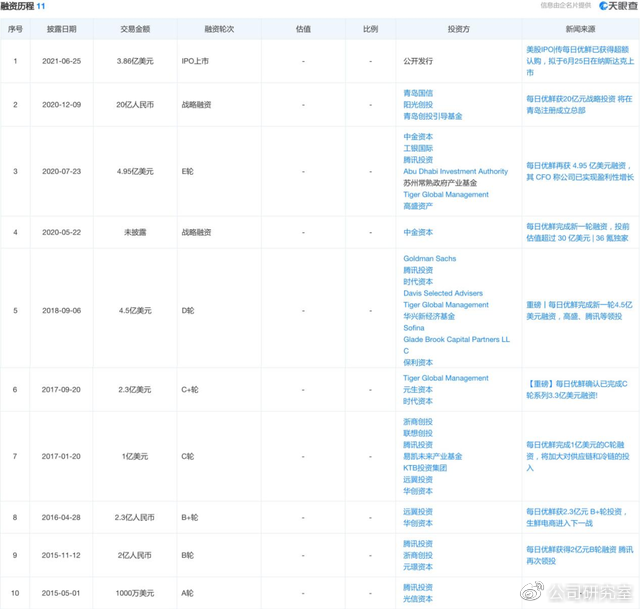Open 中金资本 in the E轮 row
This screenshot has width=640, height=609.
[418, 136]
